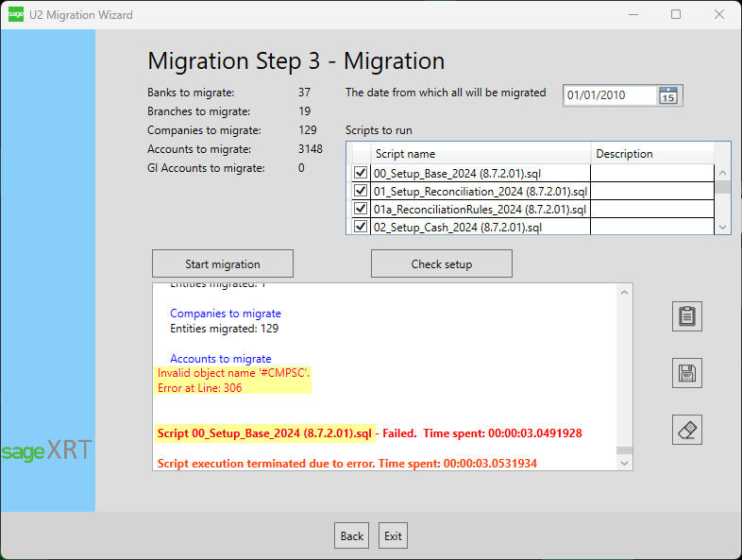Image resolution: width=742 pixels, height=560 pixels.
Task: Click the migration start date input field
Action: (609, 95)
